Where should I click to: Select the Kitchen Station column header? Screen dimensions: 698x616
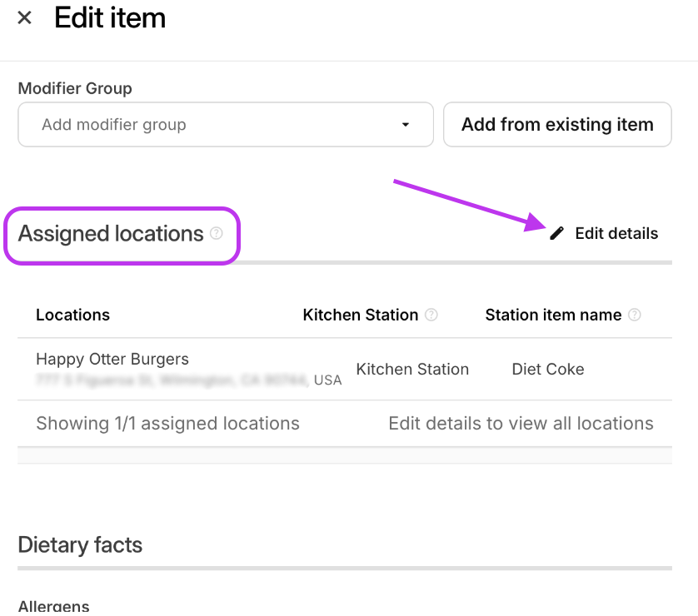click(x=360, y=315)
